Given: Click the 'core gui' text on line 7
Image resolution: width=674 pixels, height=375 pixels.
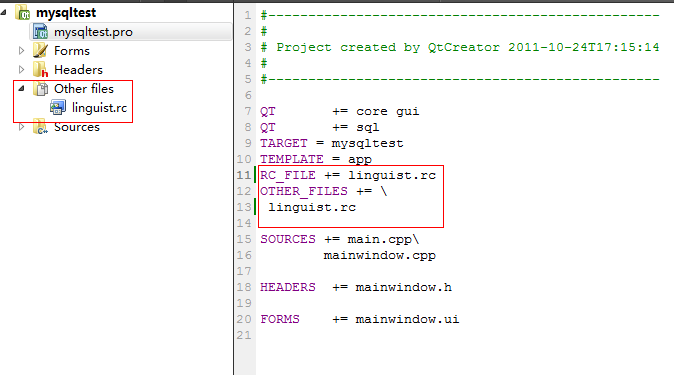Looking at the screenshot, I should [x=387, y=112].
